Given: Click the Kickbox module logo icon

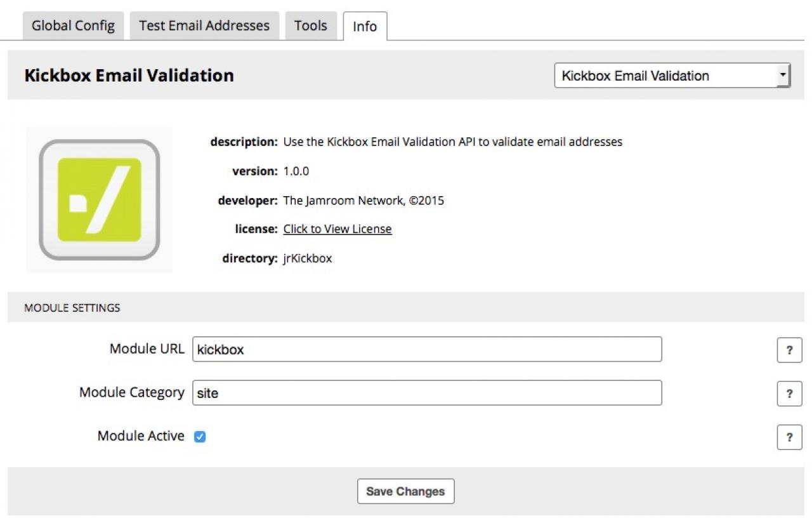Looking at the screenshot, I should (x=99, y=199).
